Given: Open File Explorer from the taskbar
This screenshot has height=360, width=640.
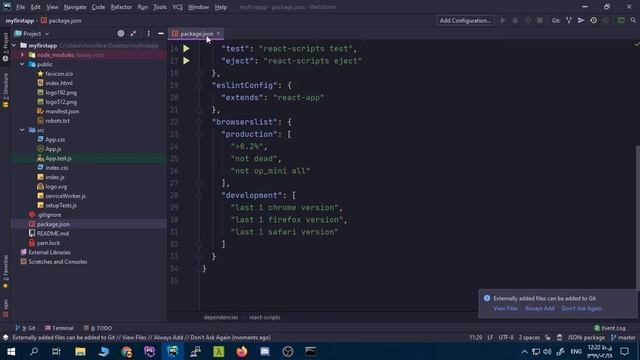Looking at the screenshot, I should (x=80, y=351).
